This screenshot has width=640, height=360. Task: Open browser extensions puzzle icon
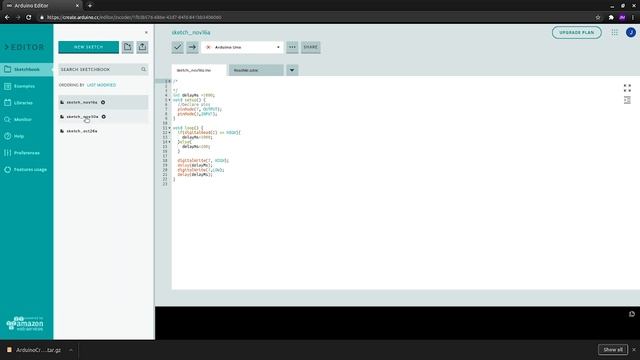611,18
